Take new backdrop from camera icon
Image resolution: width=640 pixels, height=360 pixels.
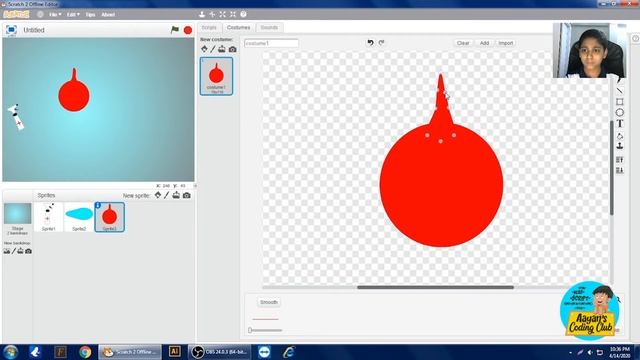pos(28,251)
